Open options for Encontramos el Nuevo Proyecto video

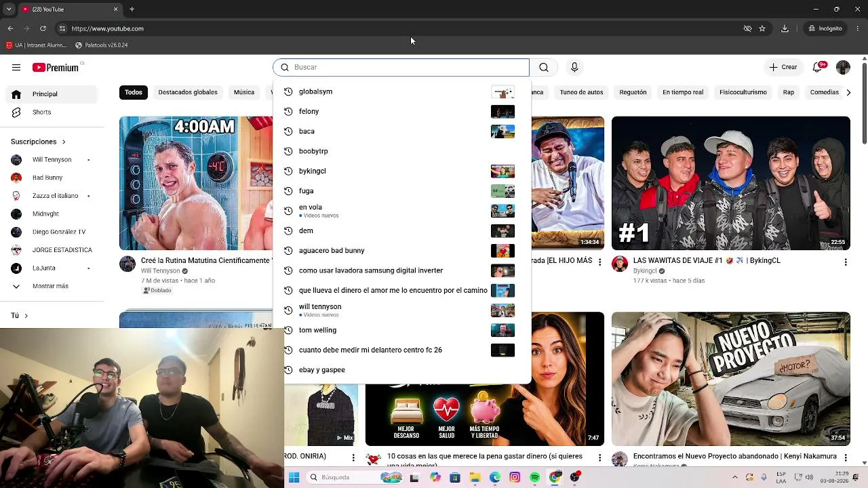(x=845, y=457)
